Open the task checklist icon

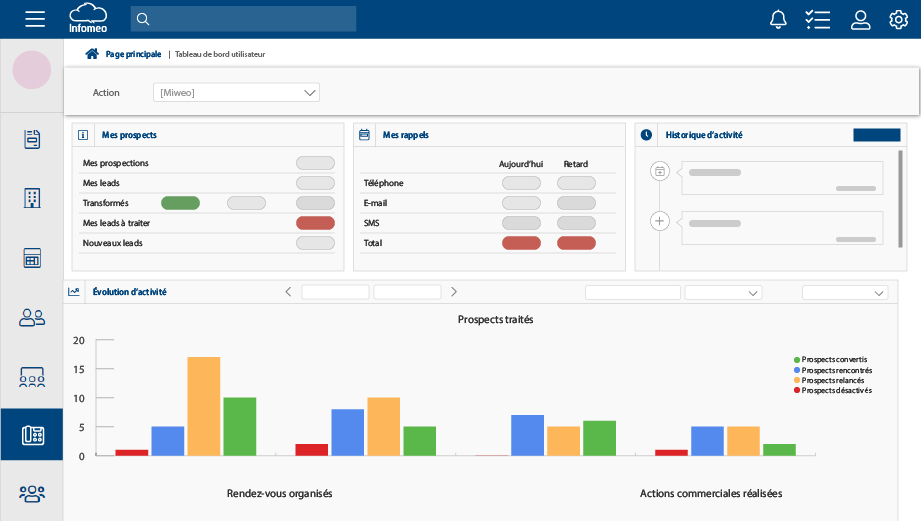click(x=817, y=19)
